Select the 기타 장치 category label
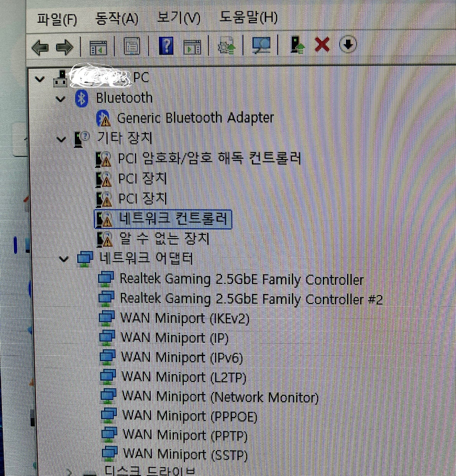 [x=125, y=138]
